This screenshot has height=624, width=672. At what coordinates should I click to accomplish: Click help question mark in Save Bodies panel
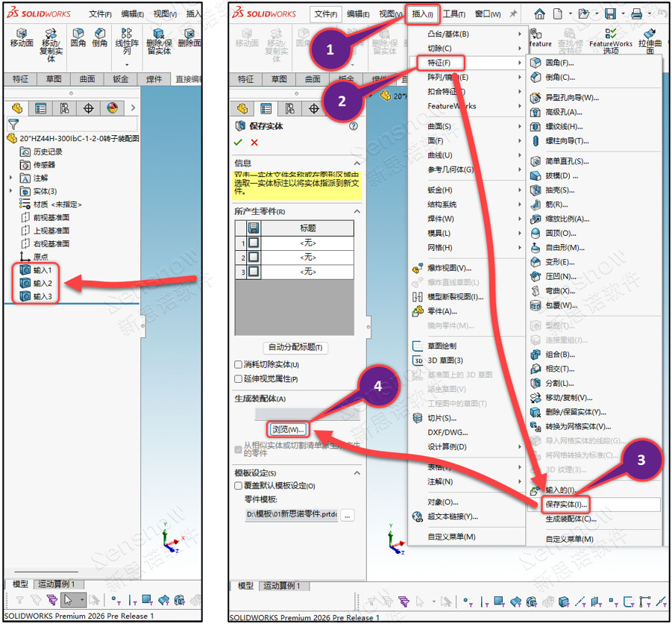pyautogui.click(x=353, y=126)
